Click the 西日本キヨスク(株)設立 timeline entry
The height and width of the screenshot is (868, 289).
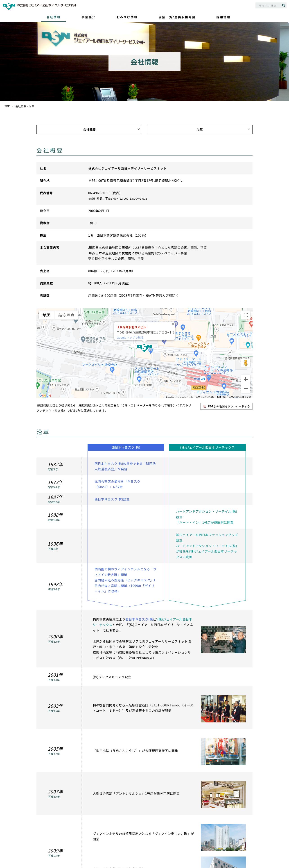pos(112,499)
